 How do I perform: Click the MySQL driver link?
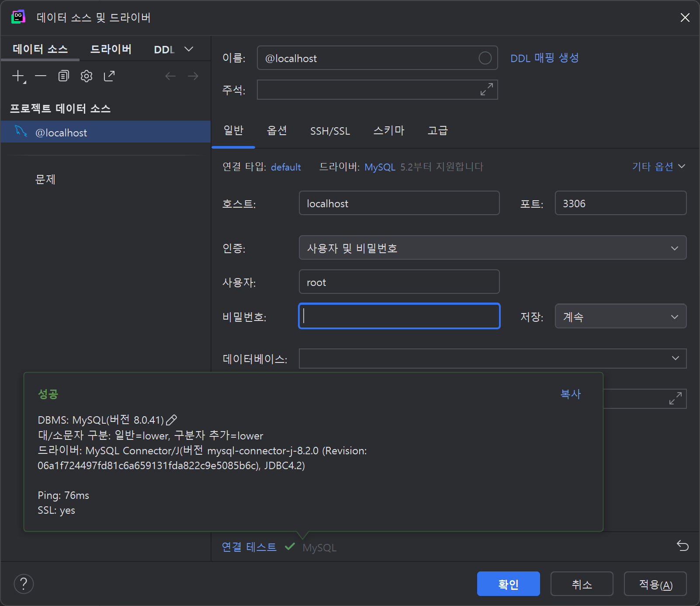pyautogui.click(x=380, y=167)
